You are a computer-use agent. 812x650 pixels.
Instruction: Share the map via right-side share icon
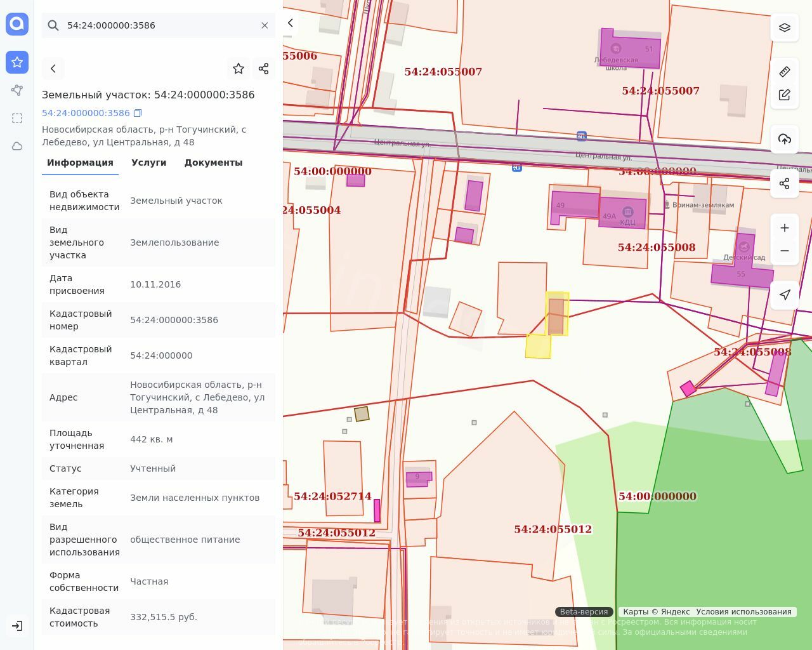pos(785,184)
